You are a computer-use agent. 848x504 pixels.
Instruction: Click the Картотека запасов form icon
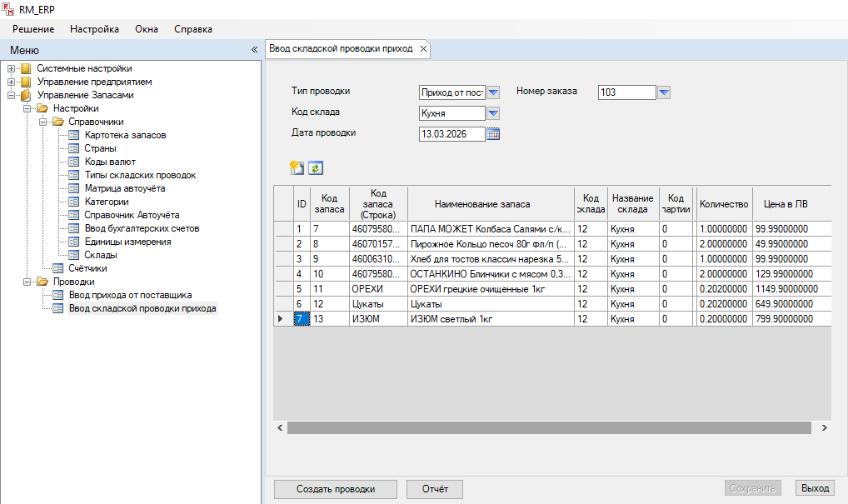tap(74, 135)
